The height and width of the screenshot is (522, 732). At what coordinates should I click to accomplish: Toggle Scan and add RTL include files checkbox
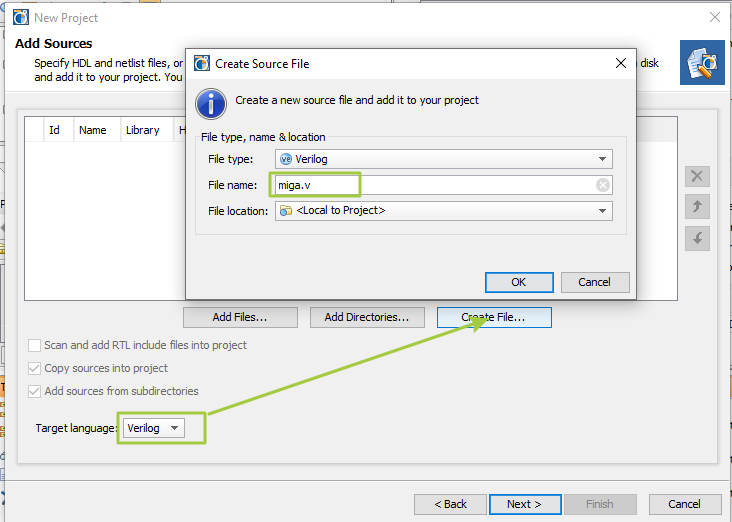[34, 346]
